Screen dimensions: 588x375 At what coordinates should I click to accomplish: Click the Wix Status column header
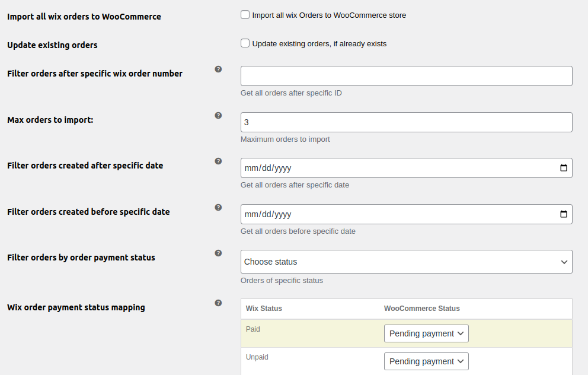pyautogui.click(x=264, y=309)
